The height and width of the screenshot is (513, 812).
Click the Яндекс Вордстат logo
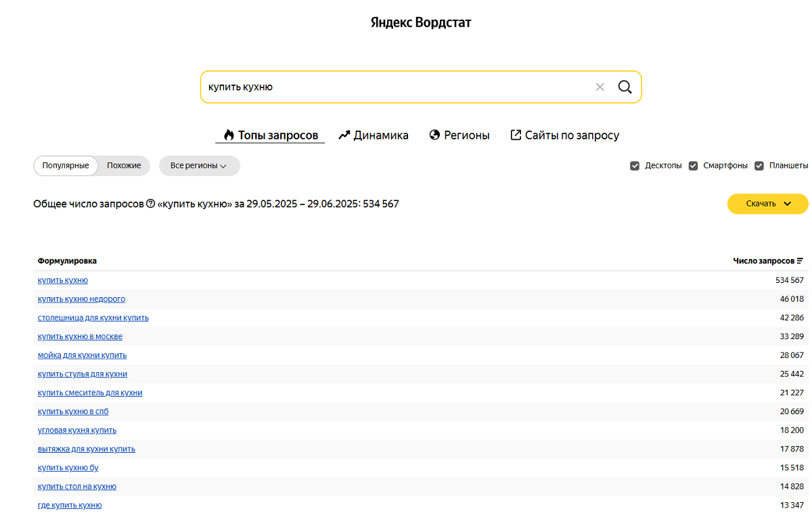[x=420, y=23]
